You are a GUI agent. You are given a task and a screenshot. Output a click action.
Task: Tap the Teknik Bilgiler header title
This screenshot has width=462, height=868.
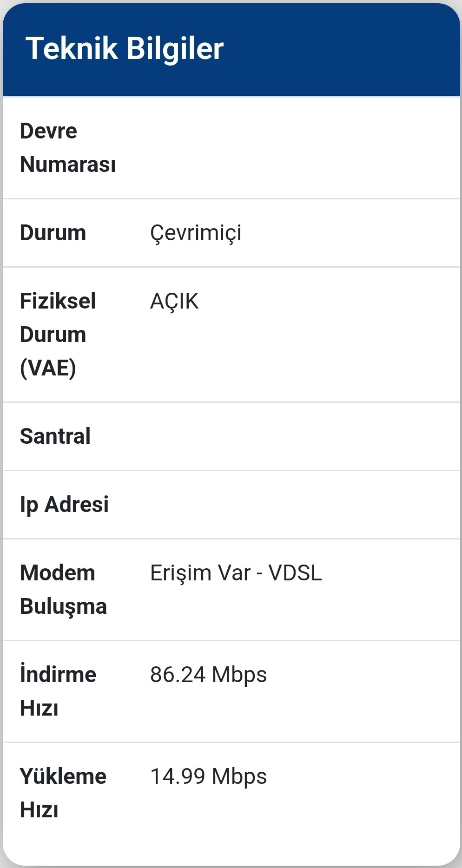[x=125, y=49]
